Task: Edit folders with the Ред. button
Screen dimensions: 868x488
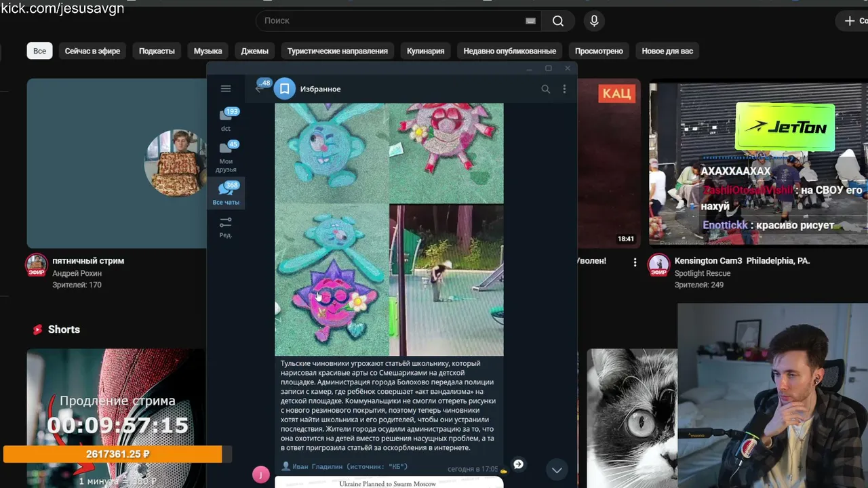Action: [226, 227]
